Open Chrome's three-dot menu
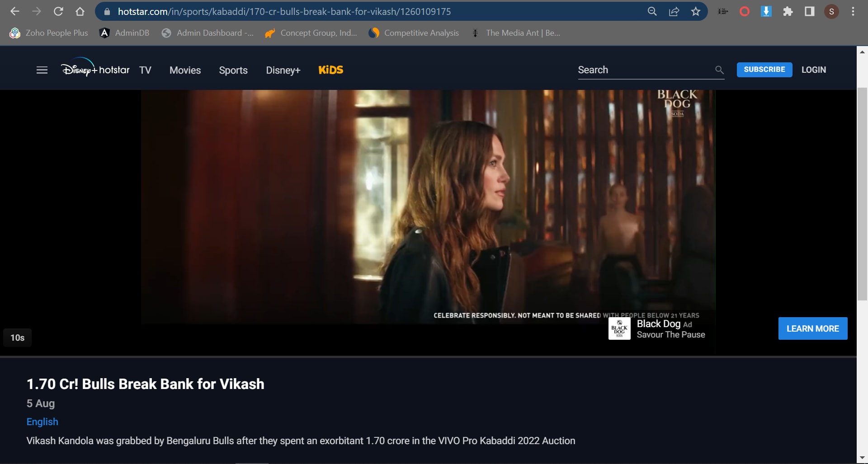Screen dimensions: 868x464 (x=853, y=11)
